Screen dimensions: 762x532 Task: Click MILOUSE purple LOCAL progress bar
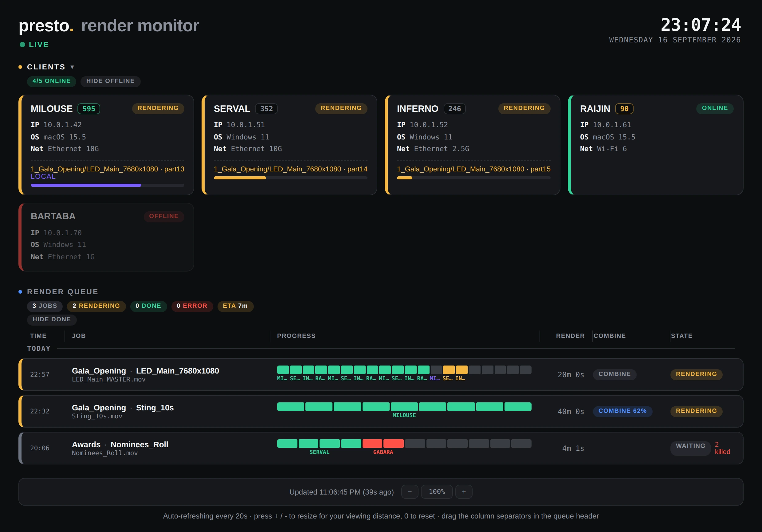[107, 185]
